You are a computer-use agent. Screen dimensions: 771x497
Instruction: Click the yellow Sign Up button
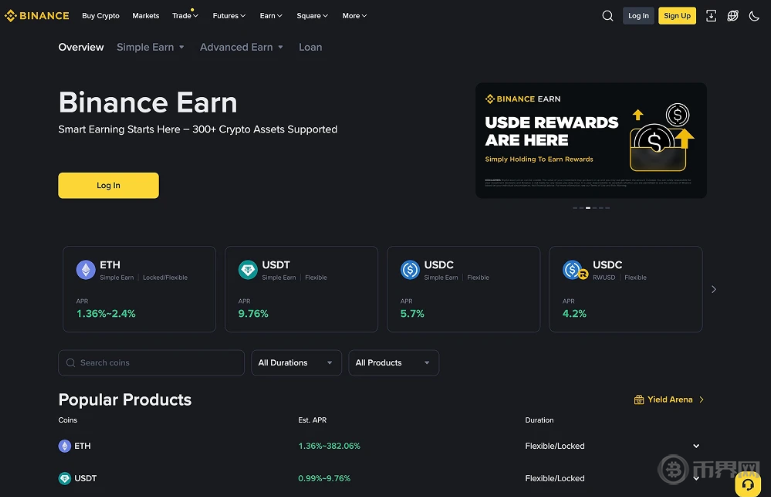point(677,16)
